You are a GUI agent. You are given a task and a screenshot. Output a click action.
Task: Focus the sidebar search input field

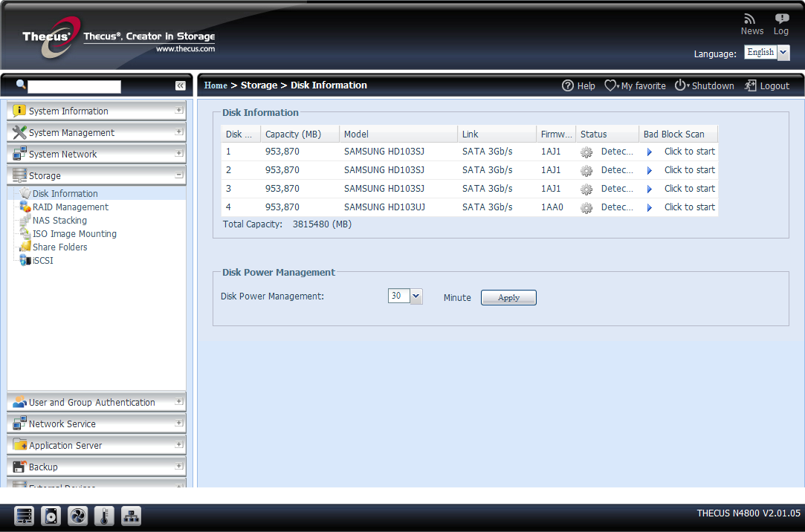[74, 87]
